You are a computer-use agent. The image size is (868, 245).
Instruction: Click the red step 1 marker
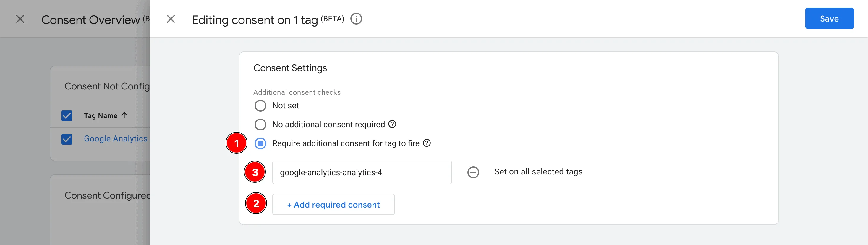click(236, 143)
